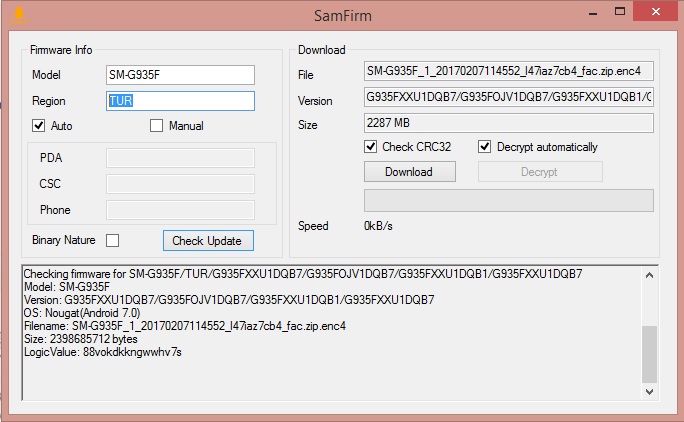The width and height of the screenshot is (684, 422).
Task: Click the Check Update button
Action: [208, 240]
